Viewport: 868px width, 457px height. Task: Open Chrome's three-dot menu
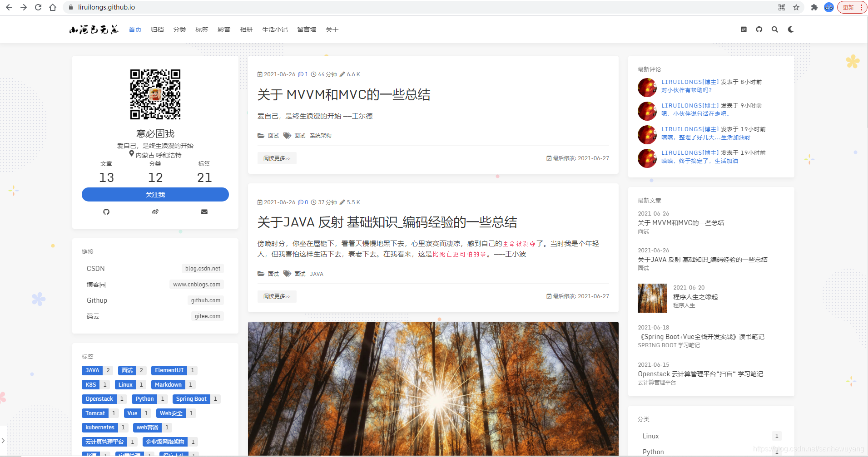point(863,7)
